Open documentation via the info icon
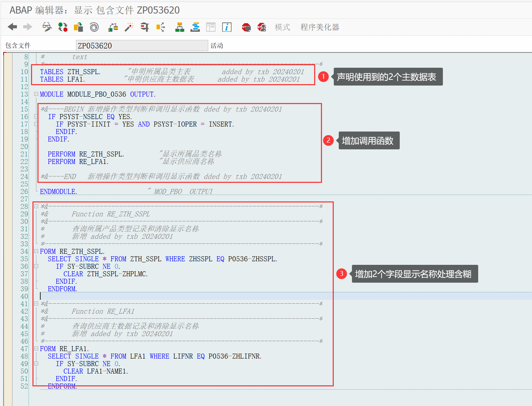The height and width of the screenshot is (406, 532). click(x=227, y=27)
